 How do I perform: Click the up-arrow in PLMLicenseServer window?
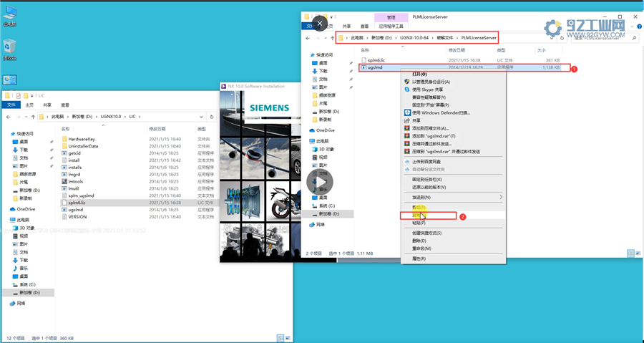332,38
